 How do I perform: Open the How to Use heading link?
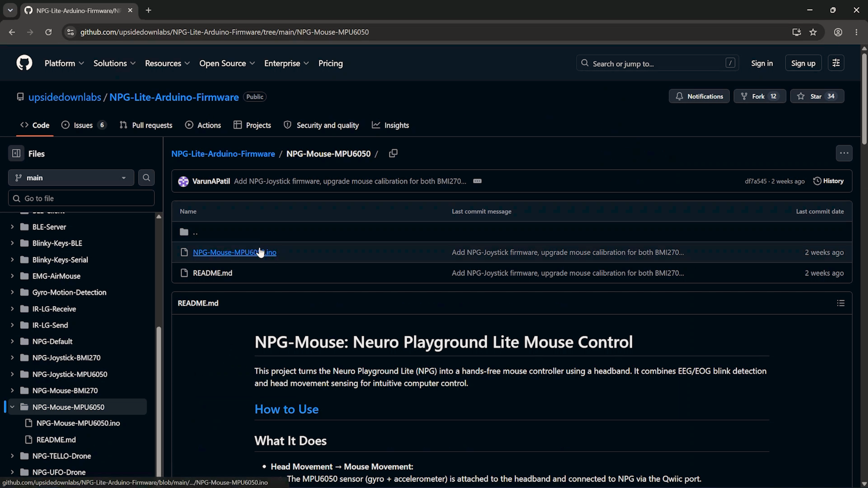tap(286, 409)
